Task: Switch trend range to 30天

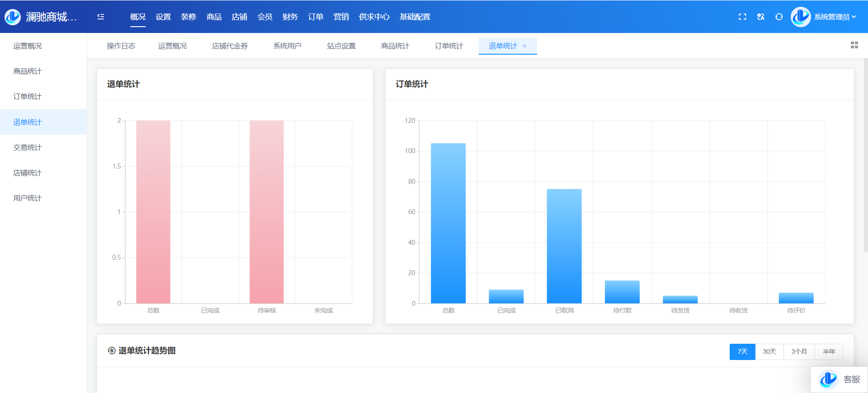Action: [769, 351]
